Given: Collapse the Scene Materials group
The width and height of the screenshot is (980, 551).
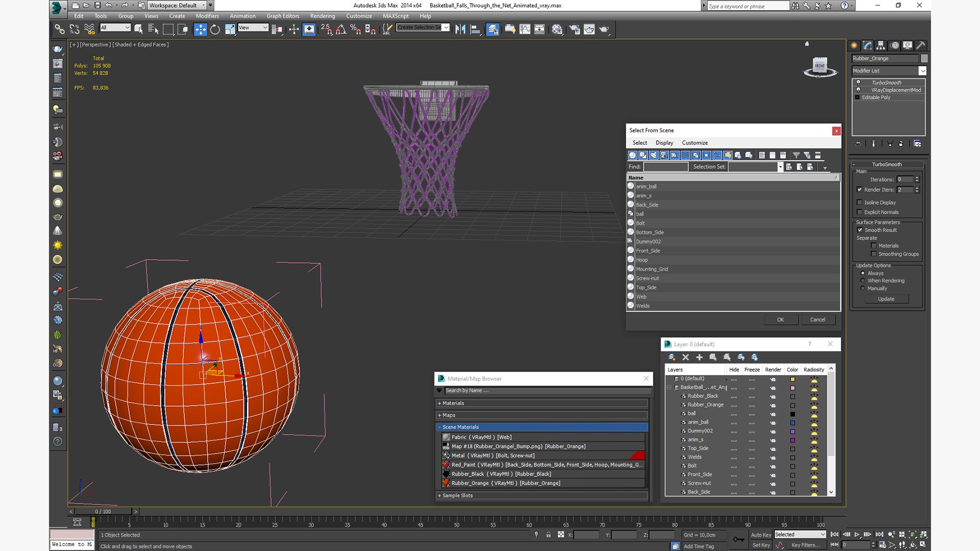Looking at the screenshot, I should coord(542,427).
